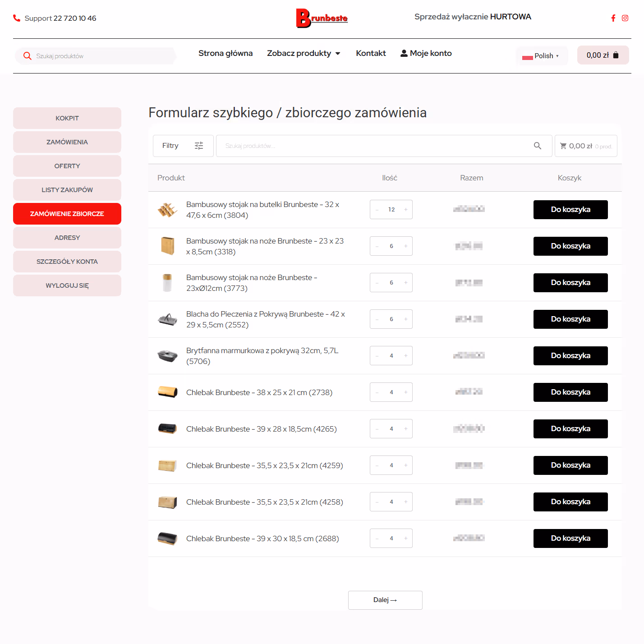
Task: Open the Polish language selector
Action: pos(541,56)
